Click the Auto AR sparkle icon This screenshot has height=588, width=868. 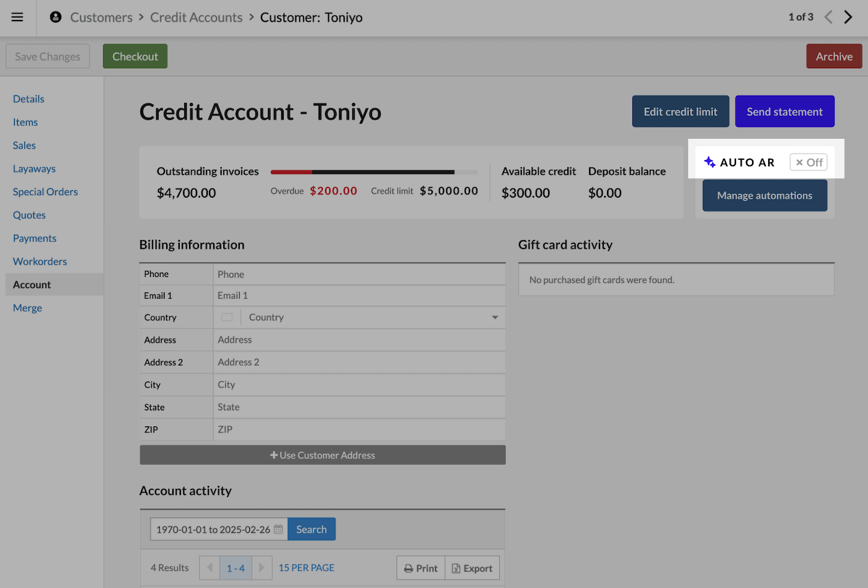coord(710,162)
